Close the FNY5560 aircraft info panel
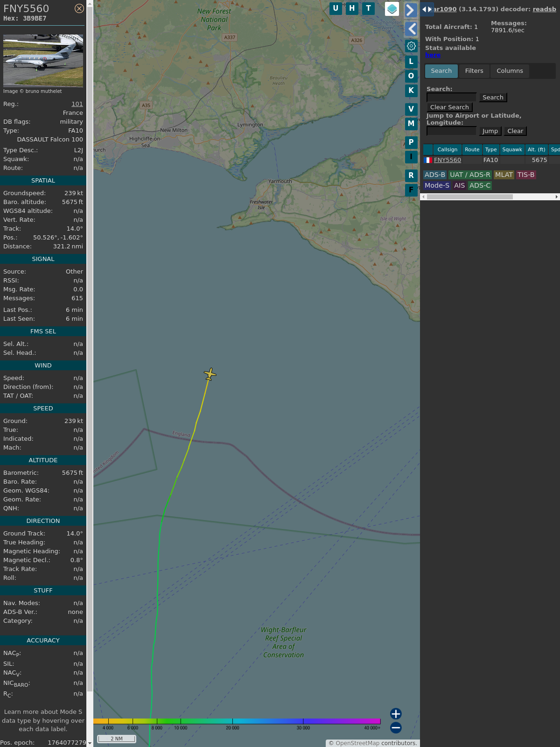Viewport: 560px width, 747px height. 79,8
